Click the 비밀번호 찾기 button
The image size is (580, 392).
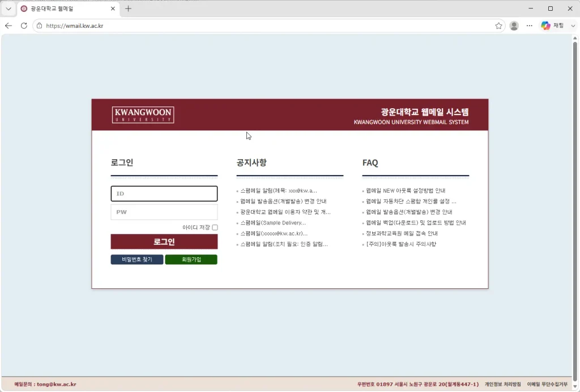137,259
